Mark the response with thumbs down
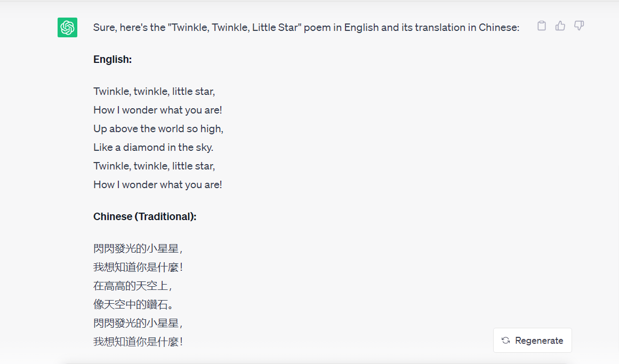Screen dimensions: 619x364 pos(579,26)
